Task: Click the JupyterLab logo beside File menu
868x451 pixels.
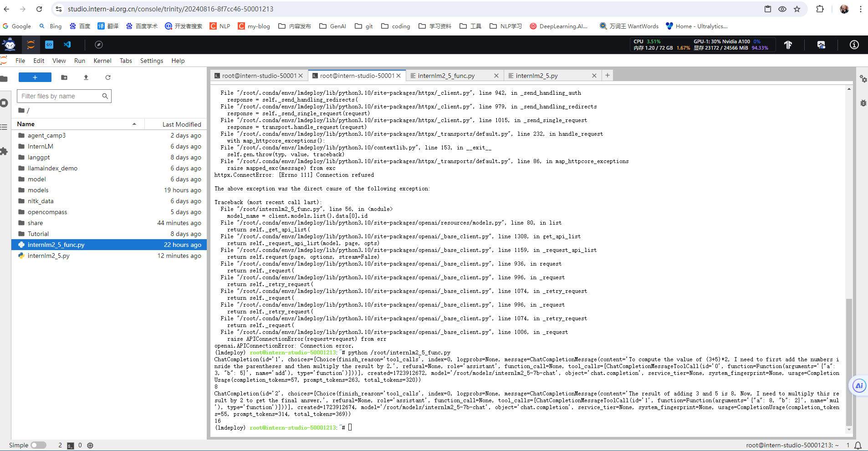Action: [4, 61]
